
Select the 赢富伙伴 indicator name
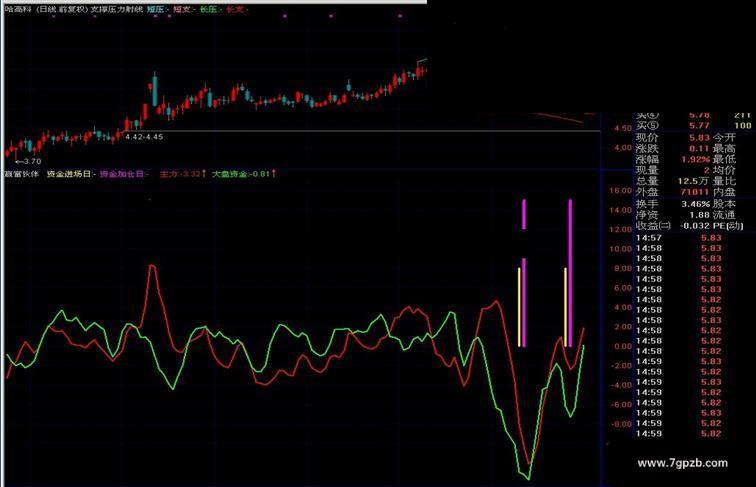click(22, 174)
